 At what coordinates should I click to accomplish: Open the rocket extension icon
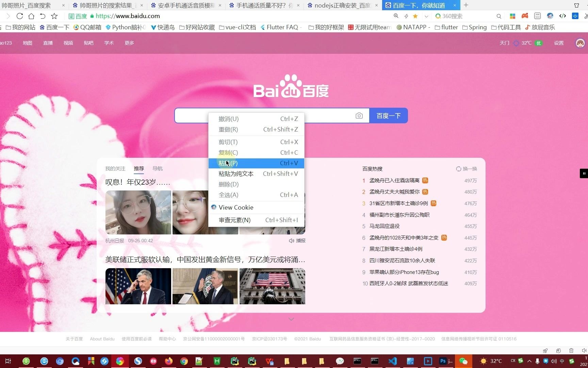(550, 16)
